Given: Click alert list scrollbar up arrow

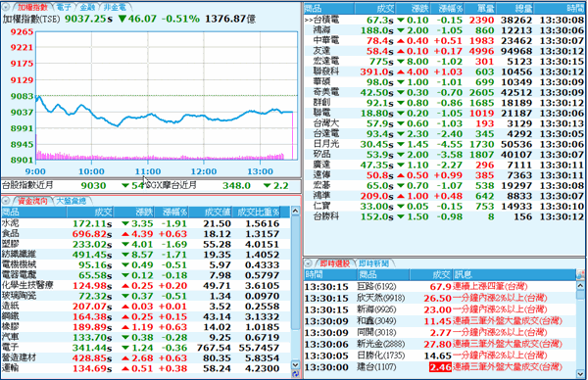Looking at the screenshot, I should coord(580,286).
